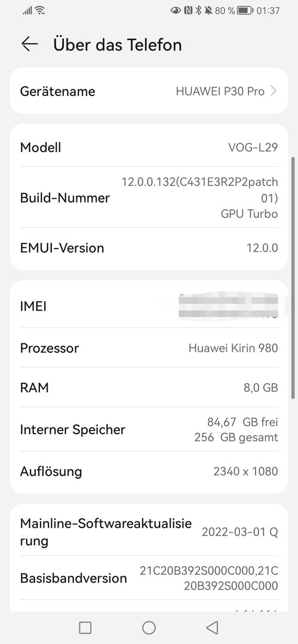
Task: Tap the Bluetooth status icon
Action: tap(198, 11)
